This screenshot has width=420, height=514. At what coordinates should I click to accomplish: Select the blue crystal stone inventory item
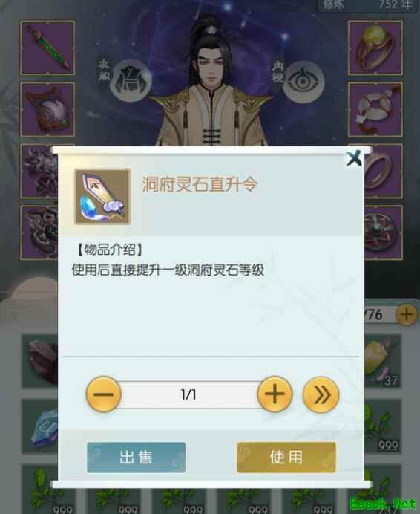coord(40,426)
